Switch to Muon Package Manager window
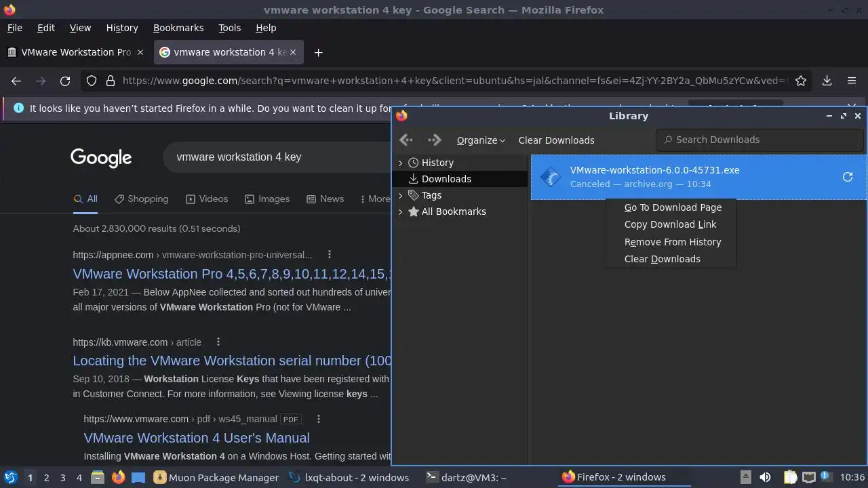The image size is (868, 488). click(x=217, y=477)
